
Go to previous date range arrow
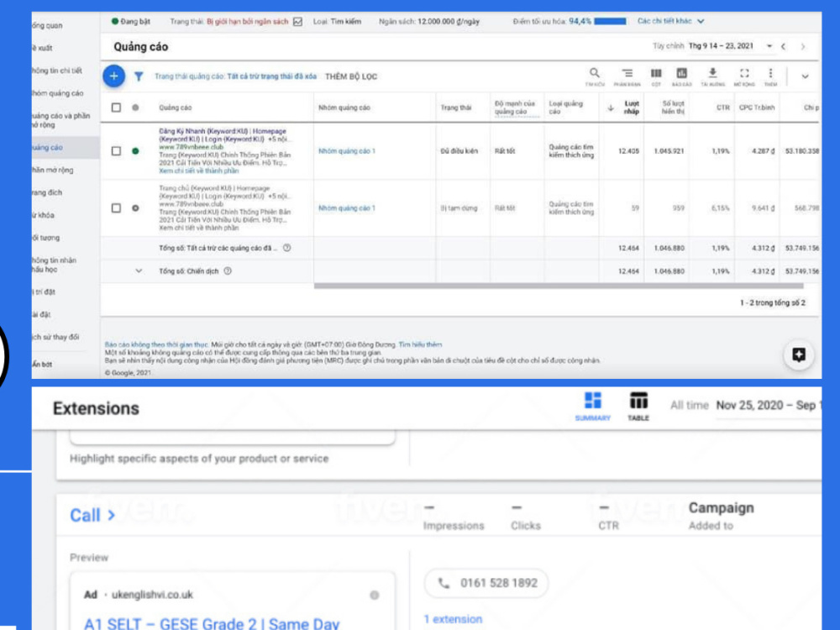click(x=783, y=46)
